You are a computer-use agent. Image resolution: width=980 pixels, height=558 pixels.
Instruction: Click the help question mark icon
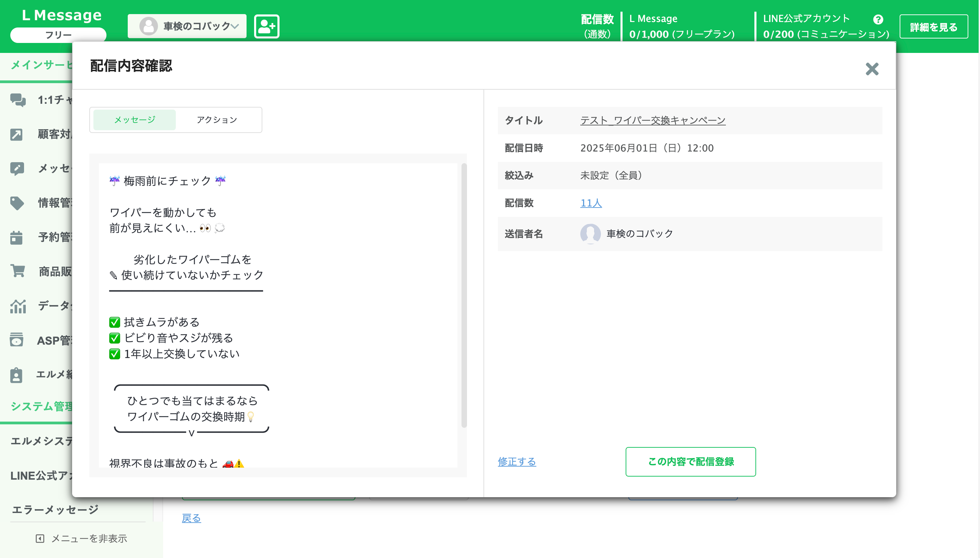[x=878, y=19]
